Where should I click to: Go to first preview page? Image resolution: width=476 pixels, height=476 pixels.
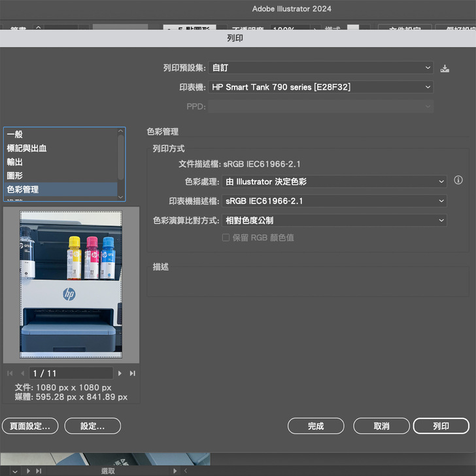coord(10,373)
